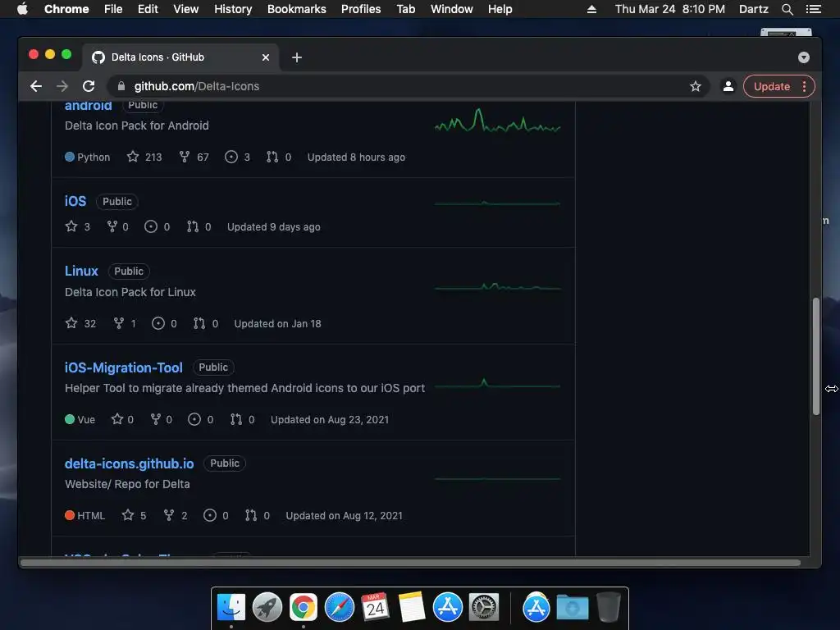Open the iOS repository link
Image resolution: width=840 pixels, height=630 pixels.
75,201
